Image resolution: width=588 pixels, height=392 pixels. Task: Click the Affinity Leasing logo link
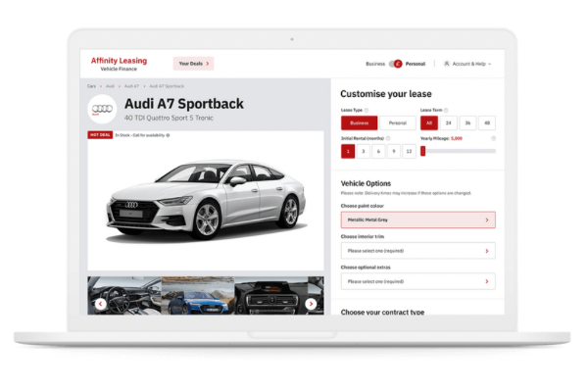click(119, 63)
